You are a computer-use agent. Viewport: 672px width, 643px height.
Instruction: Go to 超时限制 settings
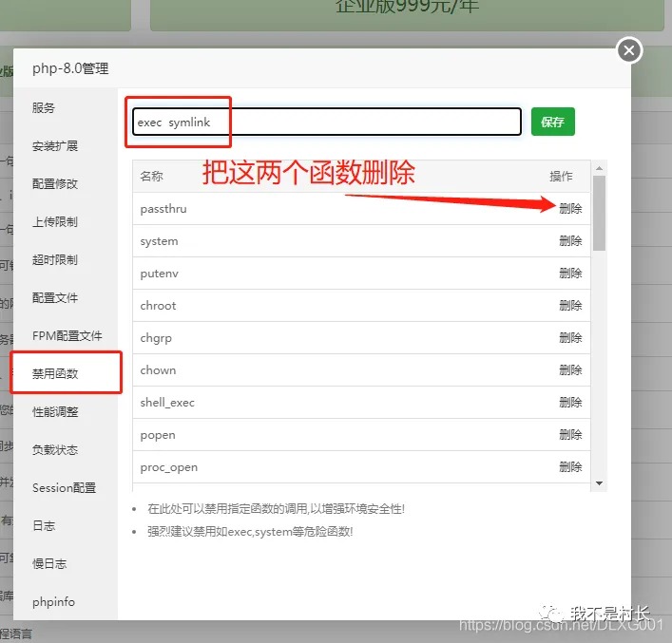[x=55, y=260]
